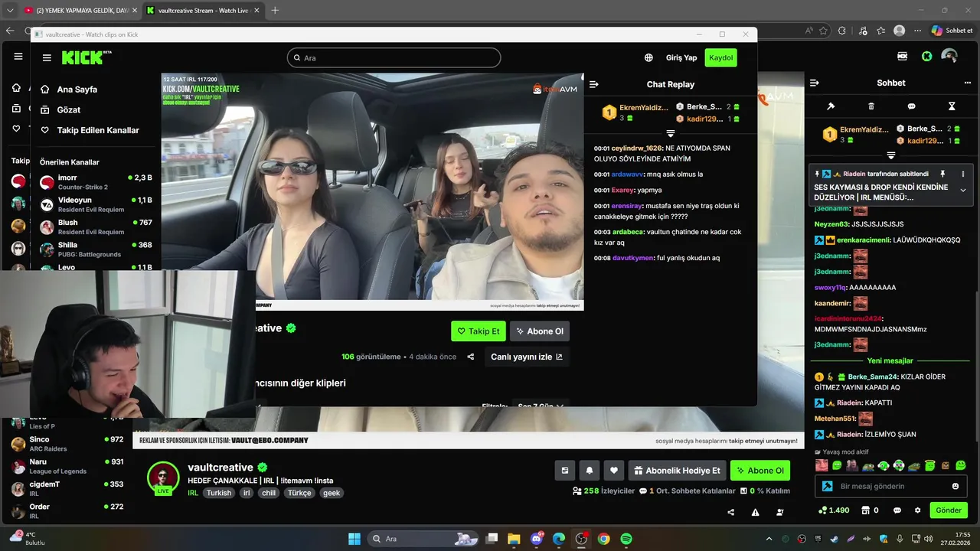Click the Windows Start button

click(354, 539)
